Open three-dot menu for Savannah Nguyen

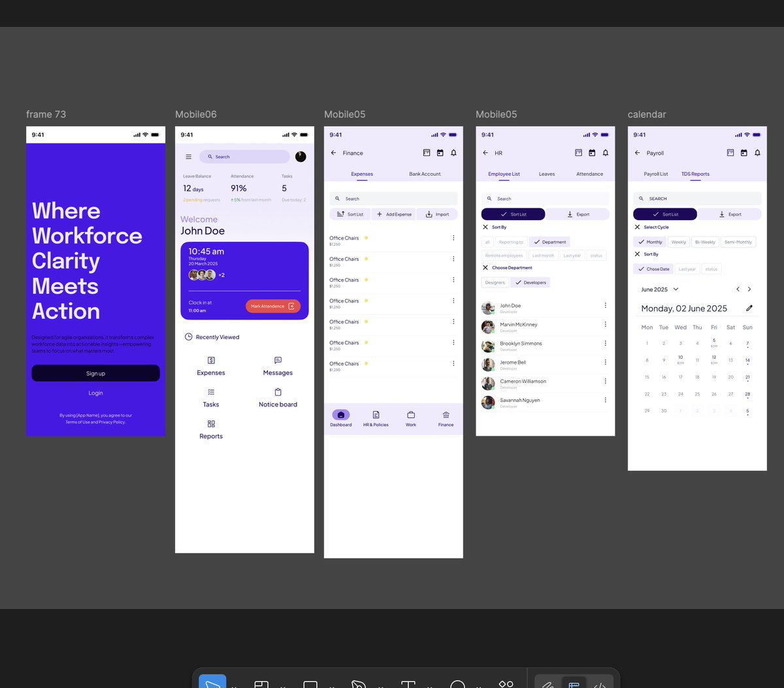606,400
